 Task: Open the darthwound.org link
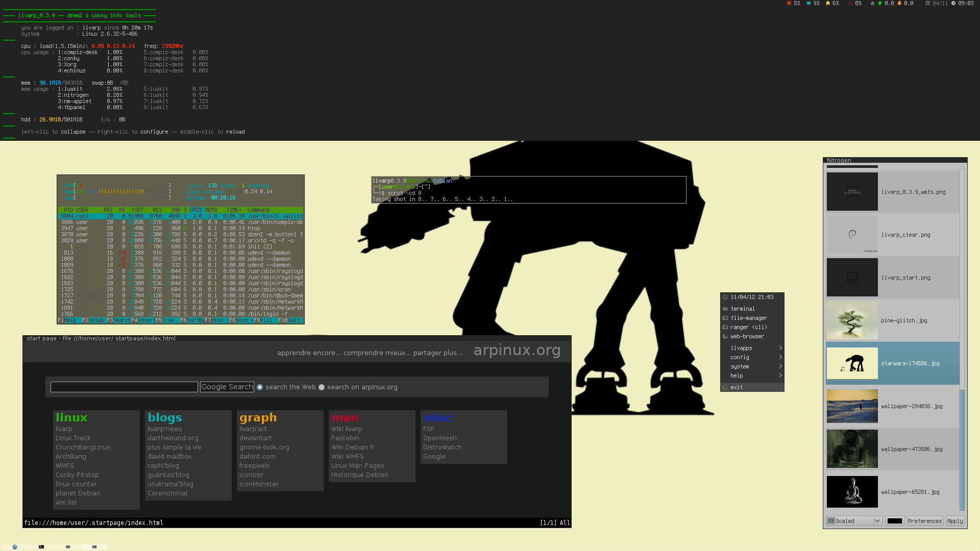pos(173,438)
